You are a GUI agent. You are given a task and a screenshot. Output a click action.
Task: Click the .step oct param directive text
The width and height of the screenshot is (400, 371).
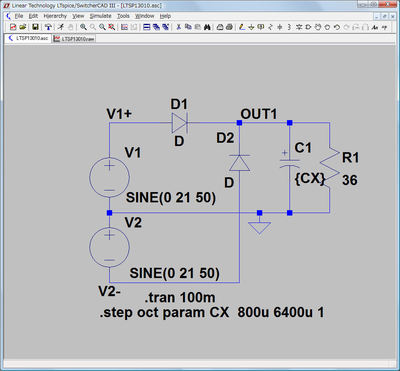point(212,313)
